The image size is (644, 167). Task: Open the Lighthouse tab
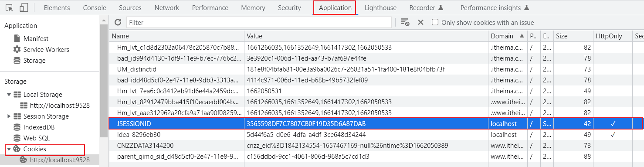[381, 8]
